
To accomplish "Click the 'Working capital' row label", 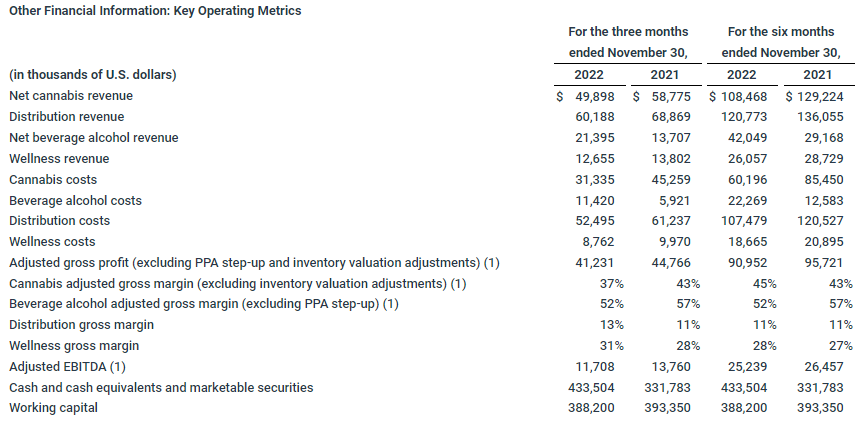I will tap(55, 408).
